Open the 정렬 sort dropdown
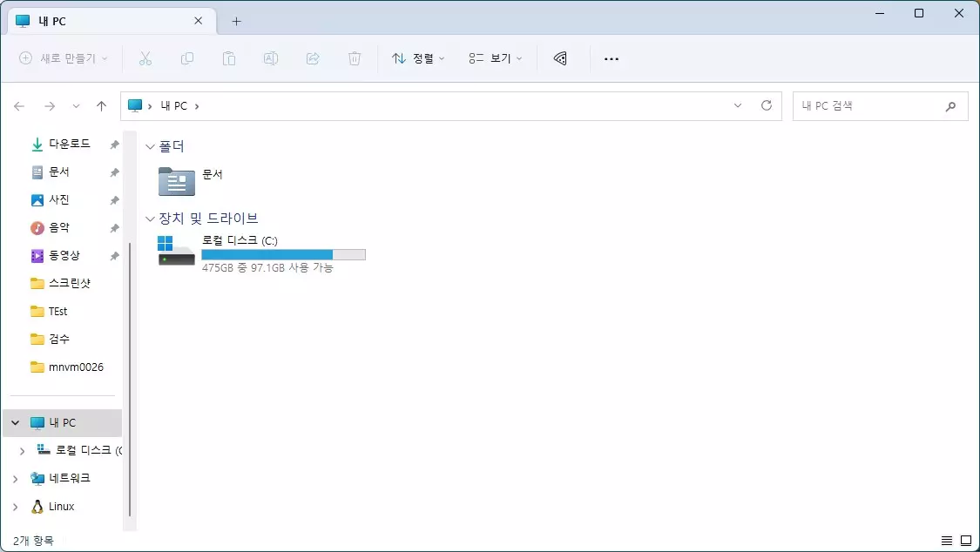The width and height of the screenshot is (980, 552). click(x=418, y=58)
